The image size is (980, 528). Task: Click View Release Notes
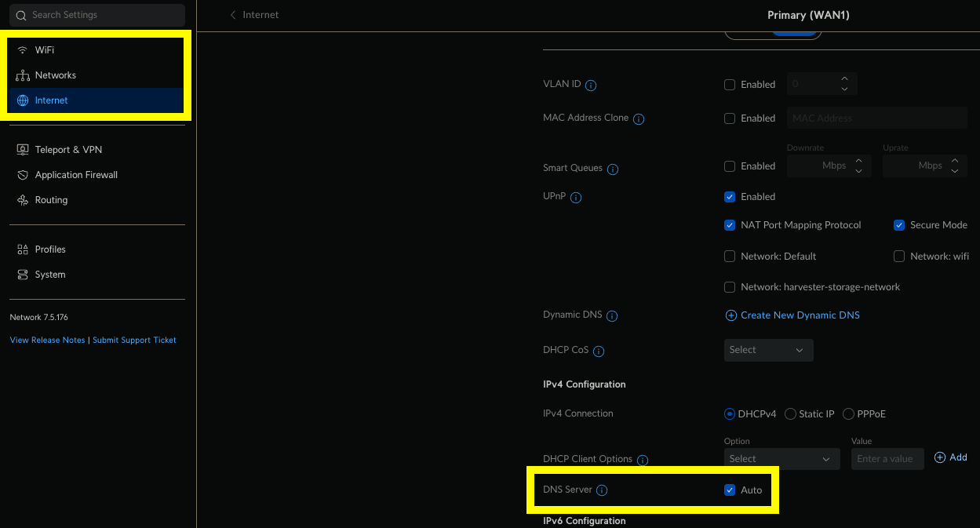[x=47, y=340]
